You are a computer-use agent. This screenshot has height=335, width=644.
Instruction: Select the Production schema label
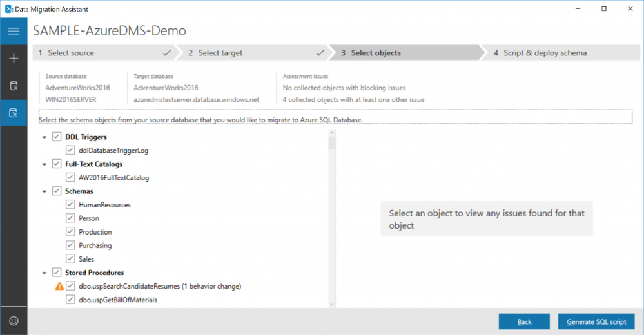(x=95, y=232)
